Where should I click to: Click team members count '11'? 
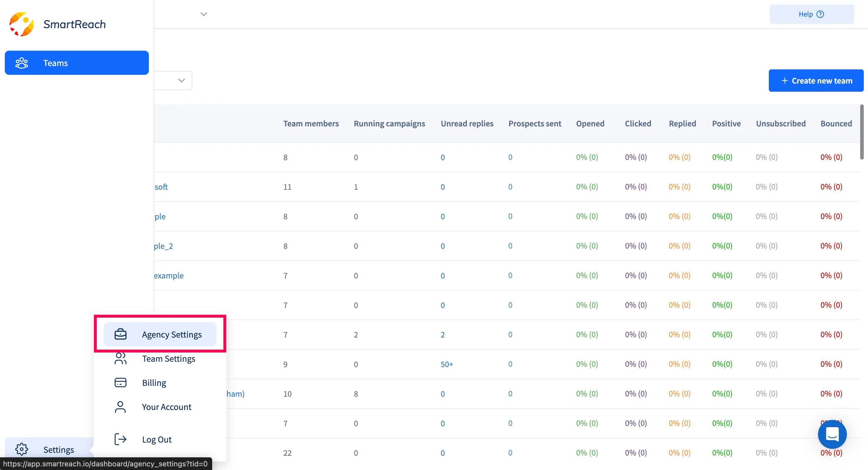pos(288,187)
